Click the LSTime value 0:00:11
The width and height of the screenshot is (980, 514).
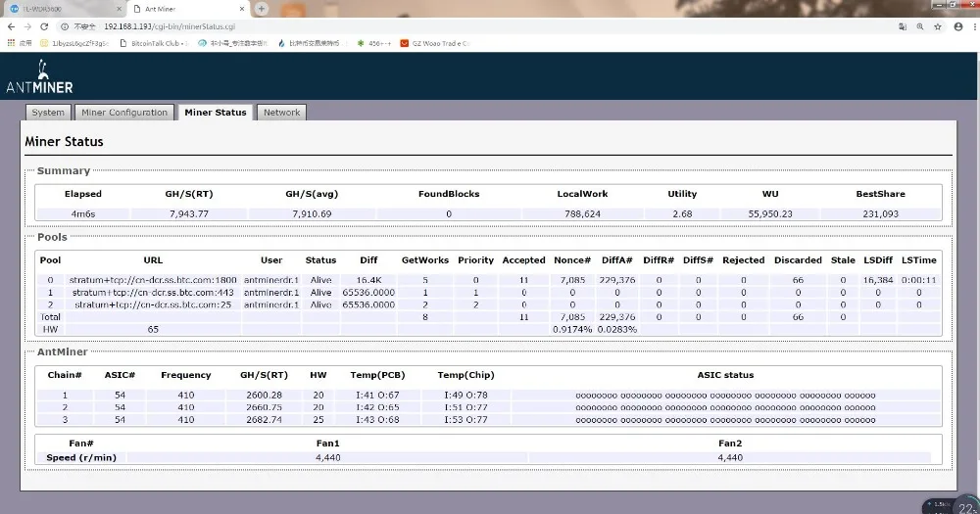point(919,280)
